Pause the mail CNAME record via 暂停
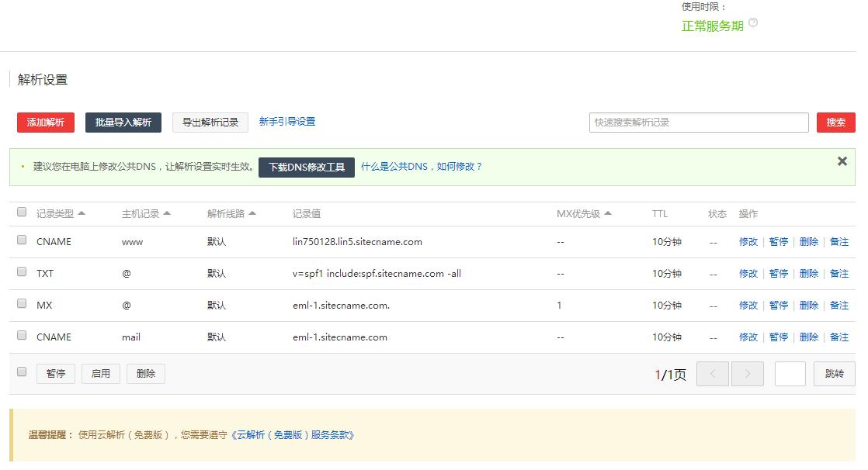Screen dimensions: 868x470 [x=778, y=337]
